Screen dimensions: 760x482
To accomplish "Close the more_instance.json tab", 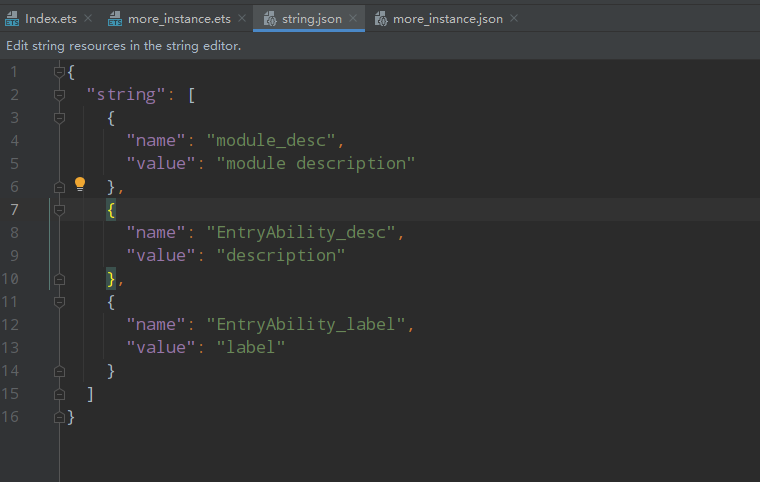I will [x=513, y=18].
